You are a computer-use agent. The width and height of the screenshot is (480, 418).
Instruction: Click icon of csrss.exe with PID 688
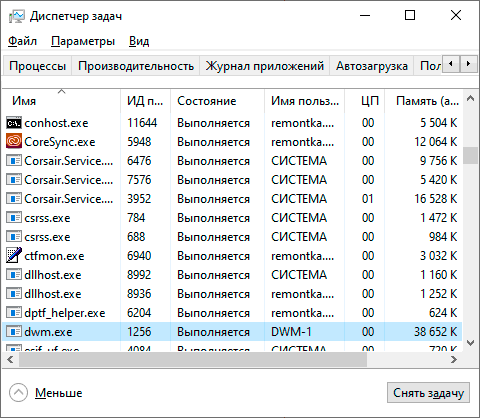click(14, 237)
